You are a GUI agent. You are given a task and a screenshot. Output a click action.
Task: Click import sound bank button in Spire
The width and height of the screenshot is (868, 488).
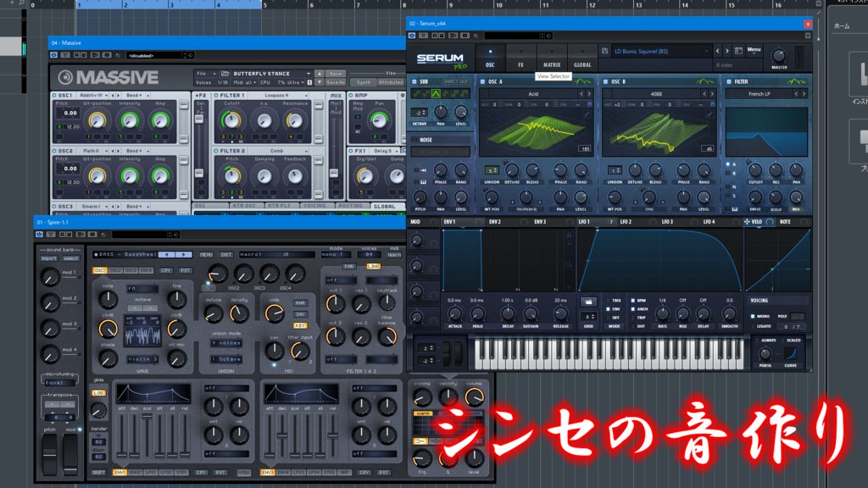48,258
